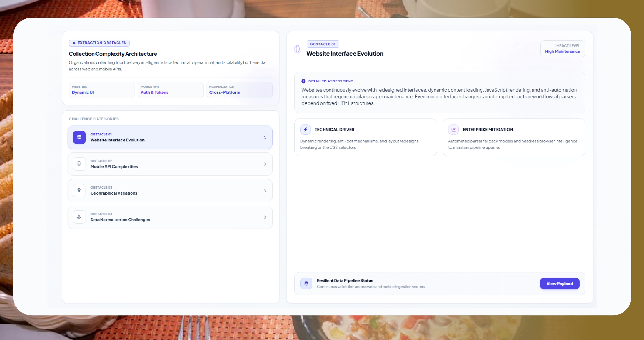Click the Normalization Cross-Platform card

coord(240,90)
